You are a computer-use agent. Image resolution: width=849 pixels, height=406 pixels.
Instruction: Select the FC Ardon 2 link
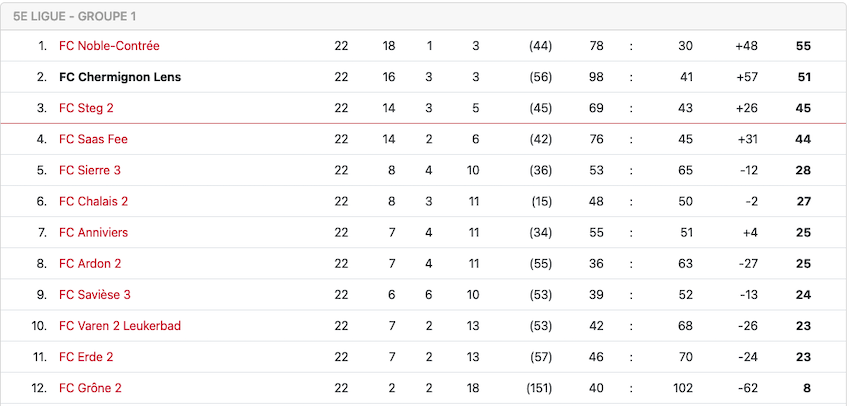(x=90, y=264)
